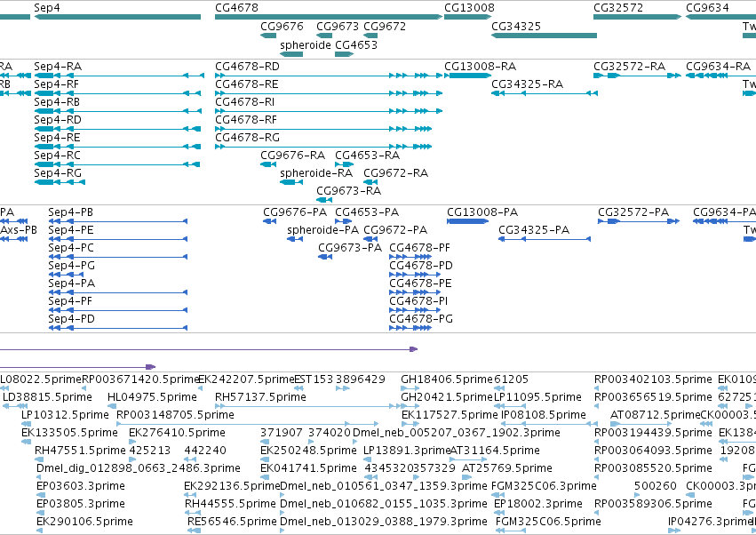This screenshot has height=535, width=756.
Task: Click the CG9676-RA transcript label
Action: 292,156
